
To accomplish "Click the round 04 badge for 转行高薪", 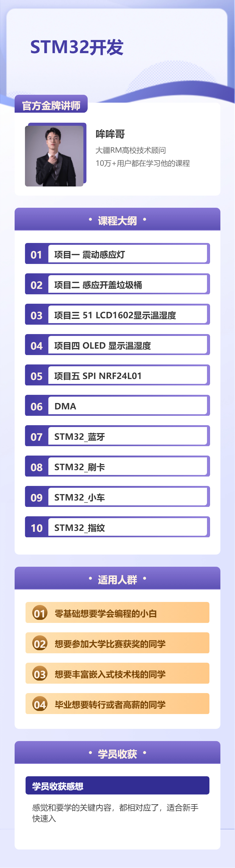I will click(x=40, y=704).
